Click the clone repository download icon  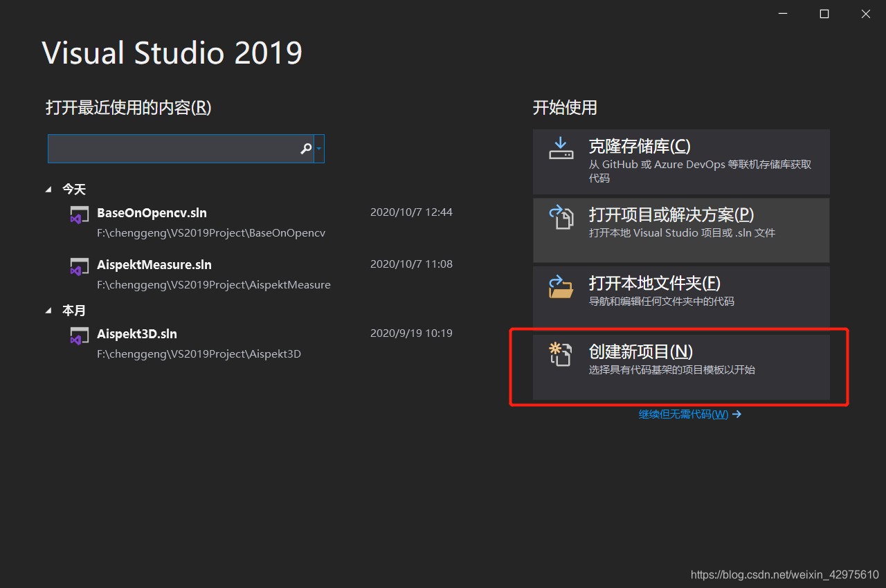tap(561, 148)
